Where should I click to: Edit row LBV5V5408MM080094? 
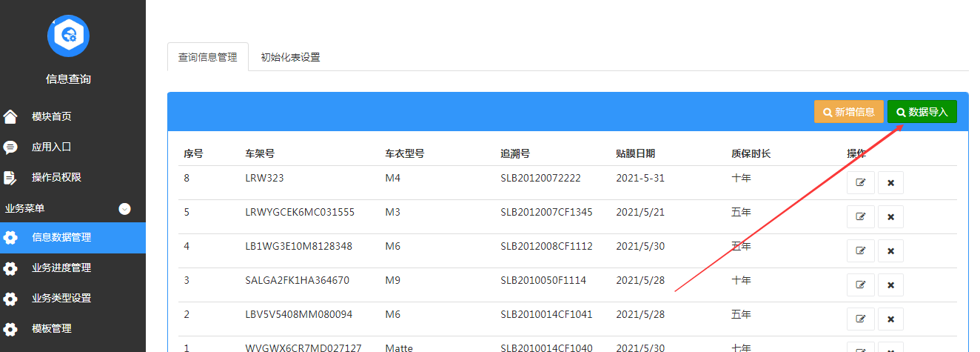[861, 319]
